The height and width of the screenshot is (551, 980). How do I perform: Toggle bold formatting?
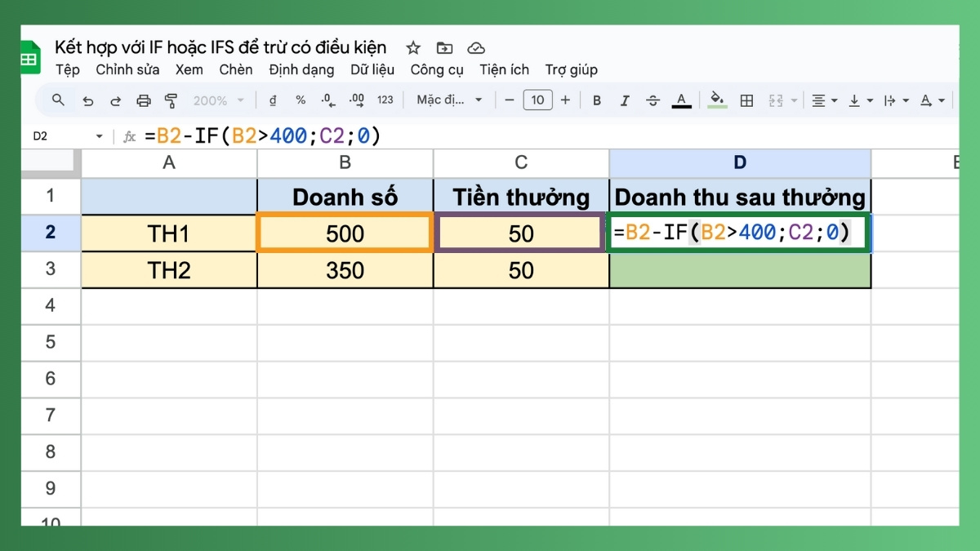click(596, 100)
